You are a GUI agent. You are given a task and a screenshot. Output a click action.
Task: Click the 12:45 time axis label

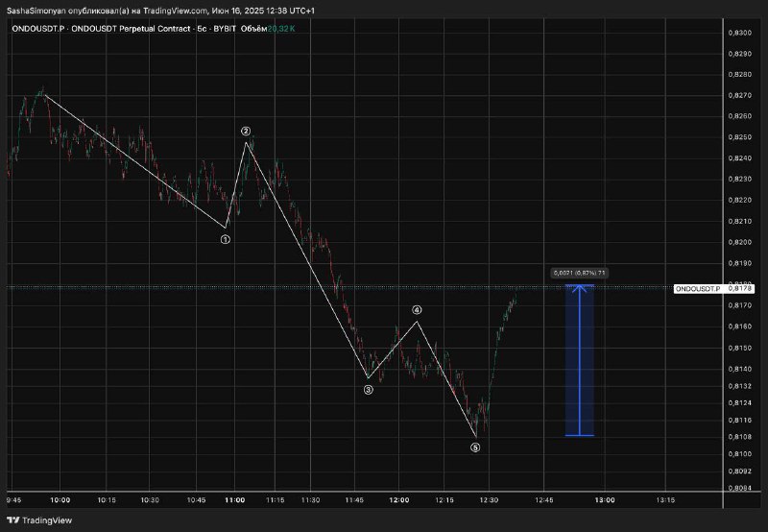(543, 500)
